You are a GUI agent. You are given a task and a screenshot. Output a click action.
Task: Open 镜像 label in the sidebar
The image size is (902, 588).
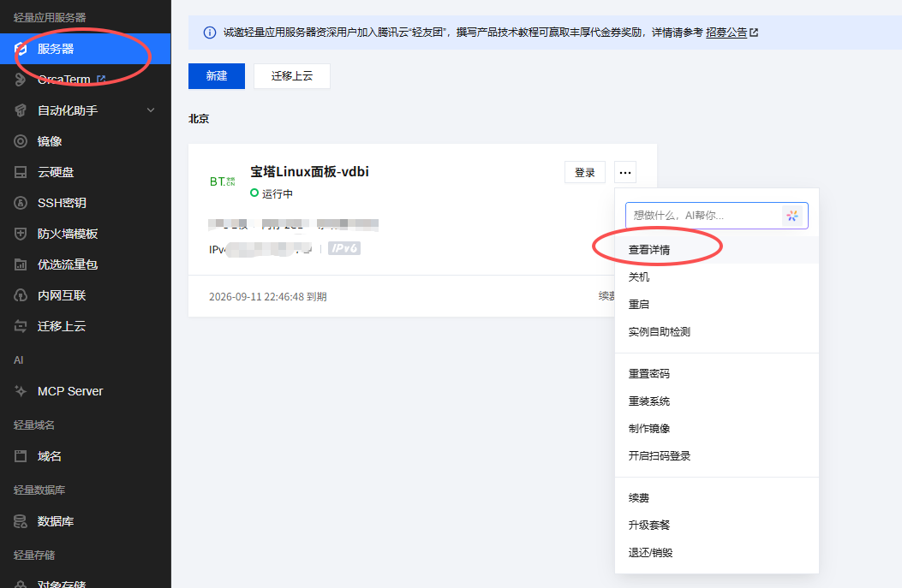click(x=50, y=141)
